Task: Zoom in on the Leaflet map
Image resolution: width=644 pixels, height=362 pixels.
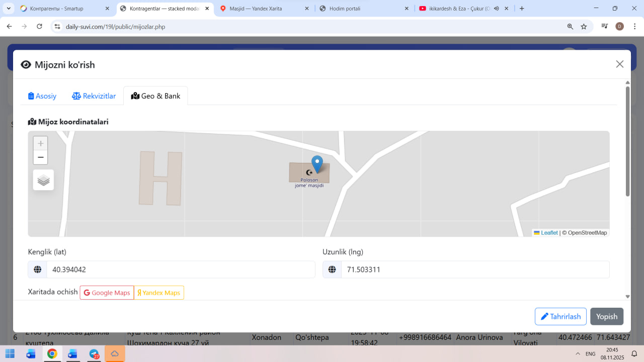Action: (41, 143)
